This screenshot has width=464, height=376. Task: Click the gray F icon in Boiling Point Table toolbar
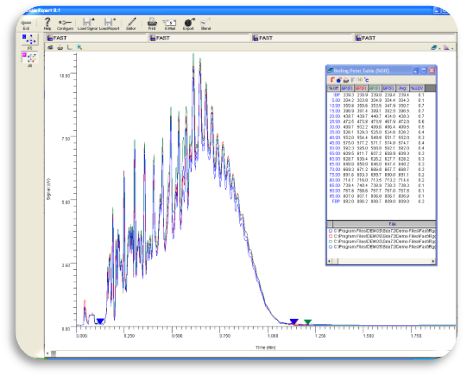click(x=353, y=80)
